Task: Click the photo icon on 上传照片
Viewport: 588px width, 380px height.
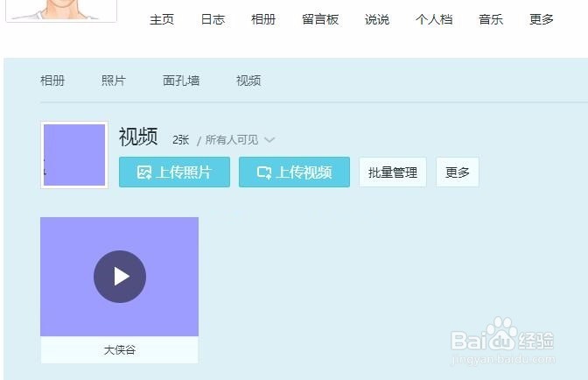Action: [144, 172]
